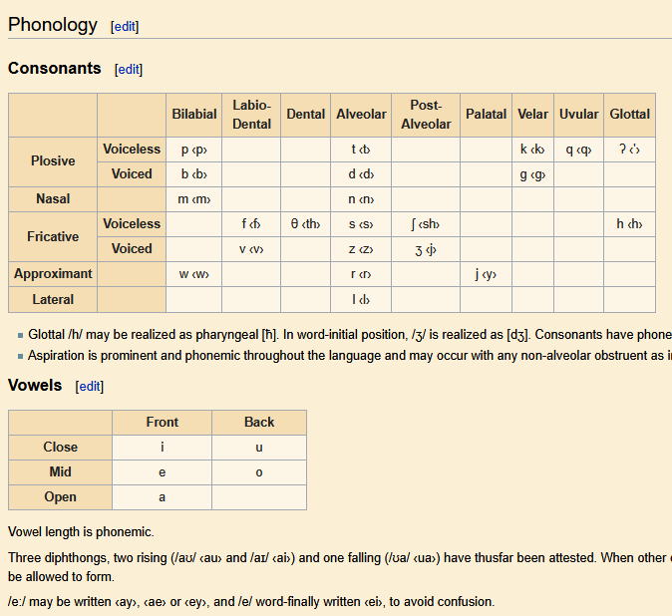This screenshot has width=672, height=616.
Task: Select the Front vowel column header
Action: pyautogui.click(x=162, y=423)
